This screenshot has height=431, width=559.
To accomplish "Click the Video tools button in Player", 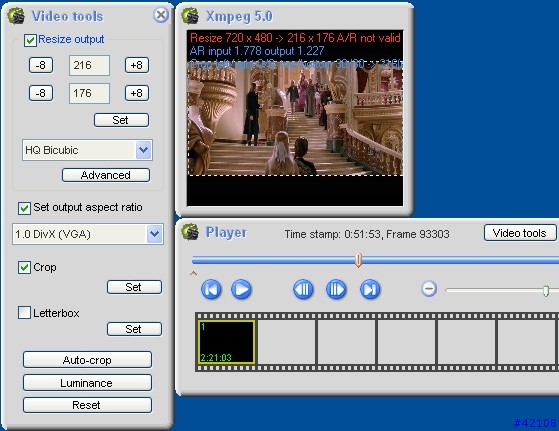I will point(520,233).
